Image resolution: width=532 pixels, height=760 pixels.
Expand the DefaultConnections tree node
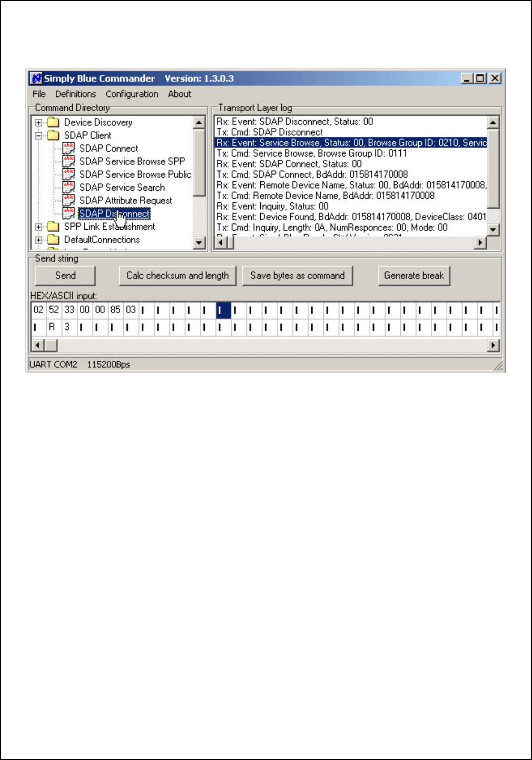[x=38, y=240]
